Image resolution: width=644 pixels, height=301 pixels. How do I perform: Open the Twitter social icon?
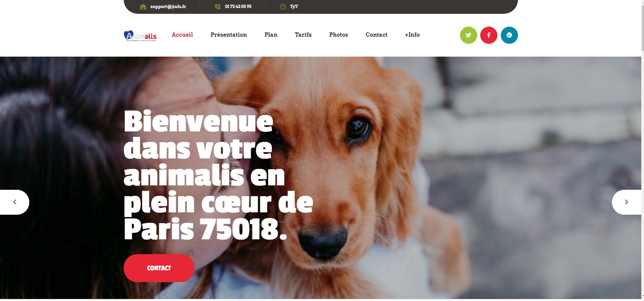[468, 35]
